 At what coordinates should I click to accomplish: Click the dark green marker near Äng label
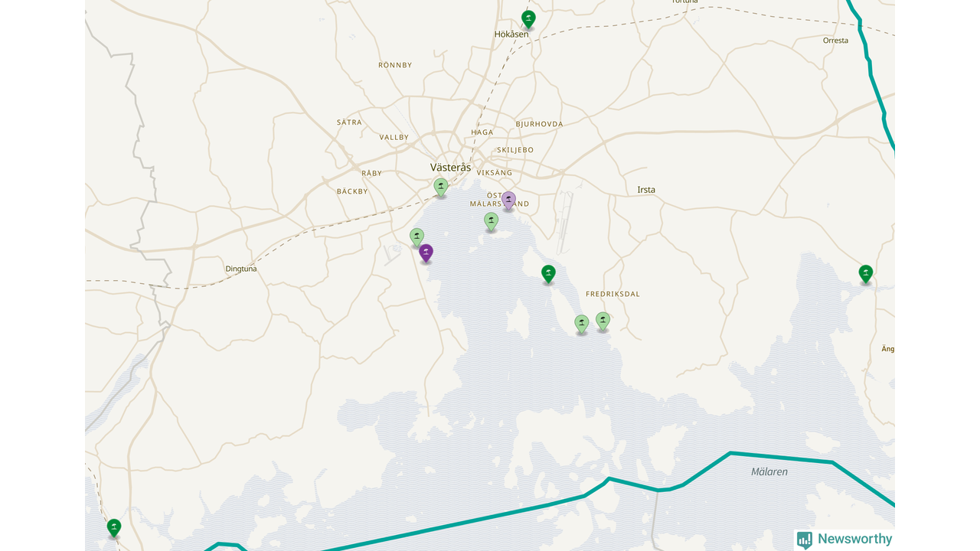pyautogui.click(x=866, y=273)
